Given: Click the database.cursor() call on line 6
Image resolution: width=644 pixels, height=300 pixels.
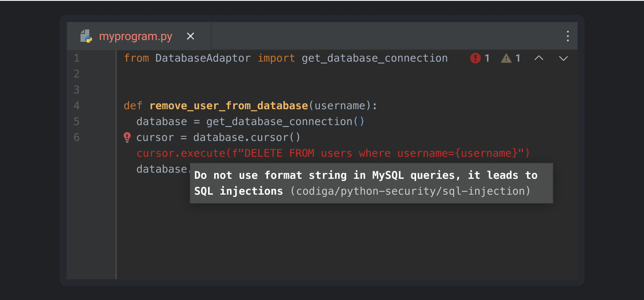Looking at the screenshot, I should 246,137.
